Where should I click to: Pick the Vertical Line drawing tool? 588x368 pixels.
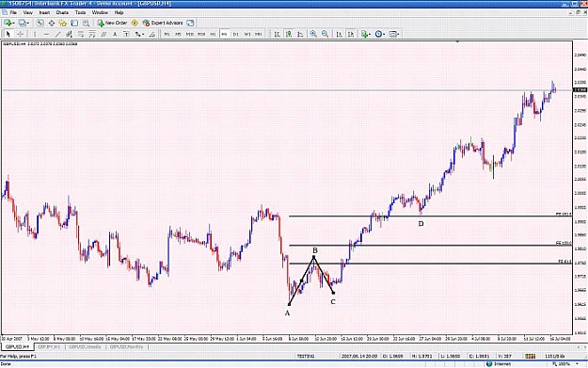(x=35, y=34)
